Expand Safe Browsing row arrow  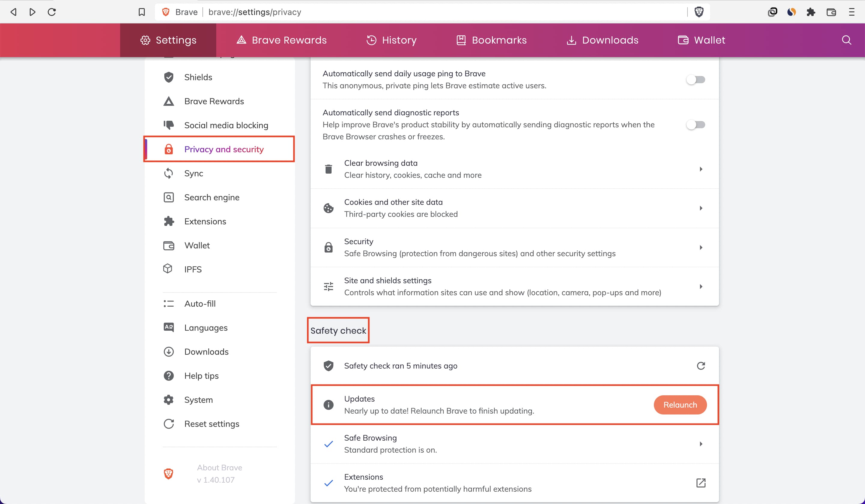pyautogui.click(x=701, y=444)
